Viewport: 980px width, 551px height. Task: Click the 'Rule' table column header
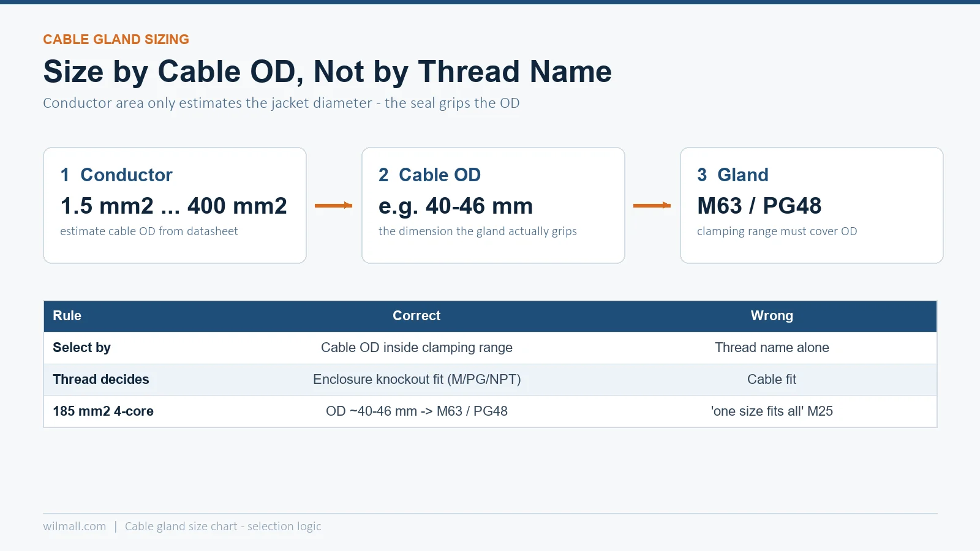(x=67, y=316)
